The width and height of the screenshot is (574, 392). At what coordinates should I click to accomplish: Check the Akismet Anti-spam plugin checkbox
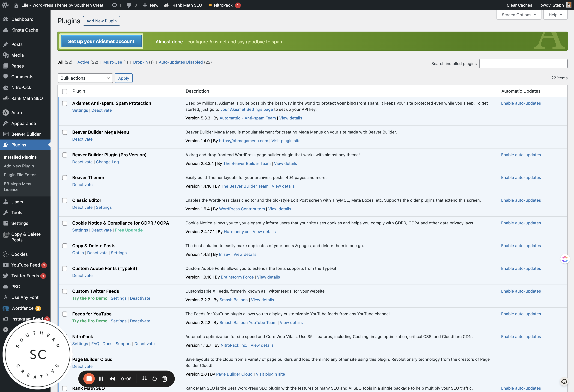65,103
